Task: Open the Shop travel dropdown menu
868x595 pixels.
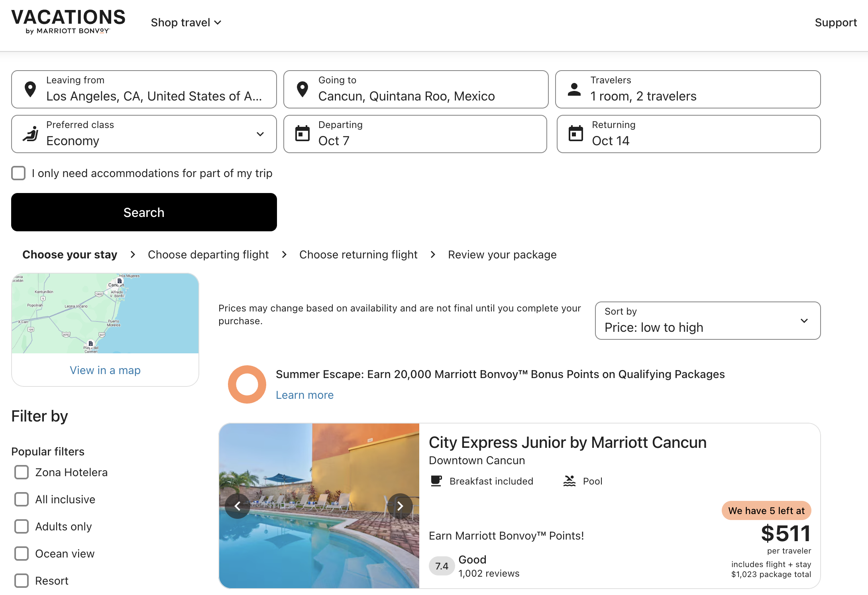Action: click(x=186, y=22)
